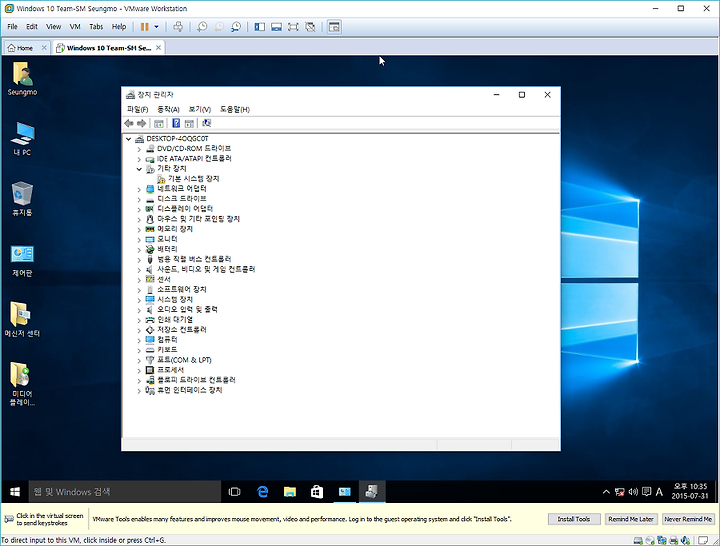The height and width of the screenshot is (546, 720).
Task: Select the 휴지통 recycle bin icon
Action: (22, 199)
